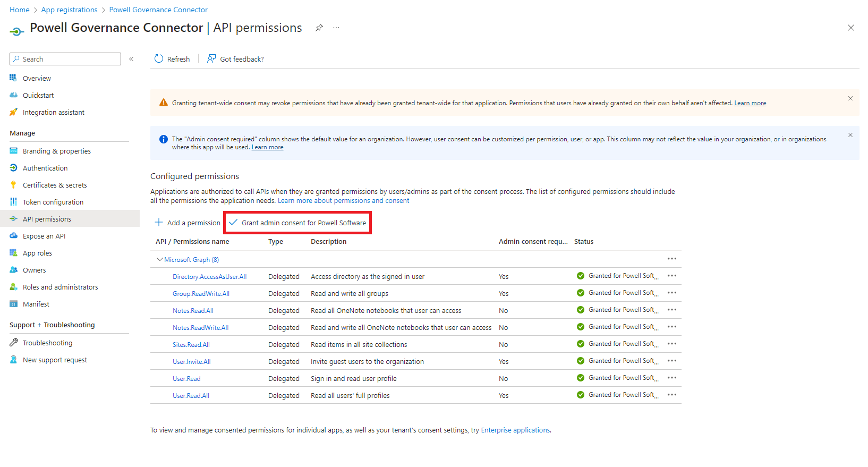
Task: Sort by API / Permissions name column header
Action: click(x=192, y=241)
